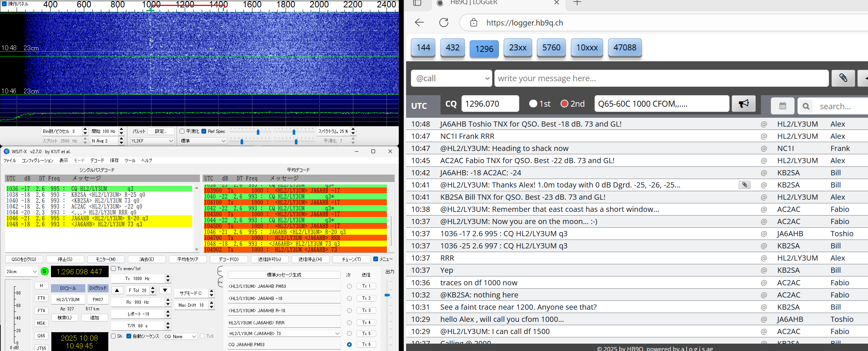Click the Tx 3 button

(x=366, y=310)
